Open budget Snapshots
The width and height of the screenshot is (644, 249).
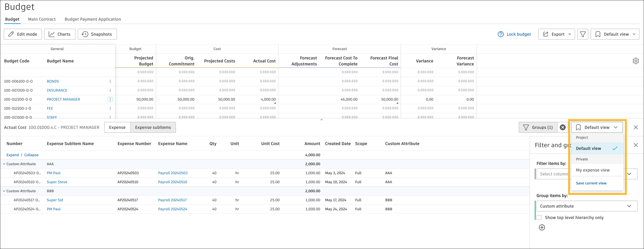pos(97,34)
